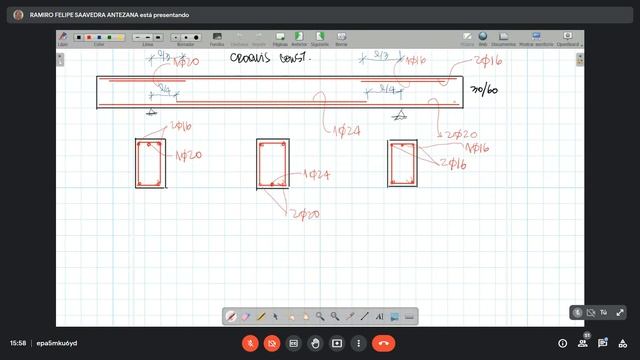Select the Lápiz stylus tool in top toolbar

click(63, 38)
